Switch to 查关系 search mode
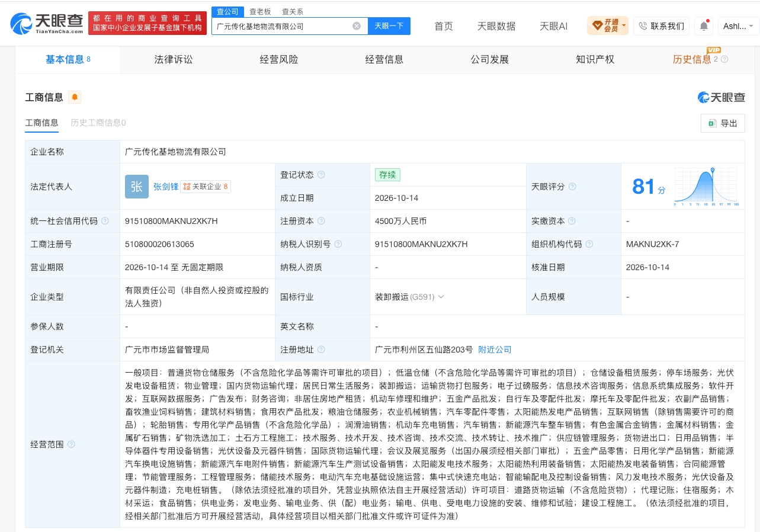This screenshot has width=760, height=532. (293, 11)
